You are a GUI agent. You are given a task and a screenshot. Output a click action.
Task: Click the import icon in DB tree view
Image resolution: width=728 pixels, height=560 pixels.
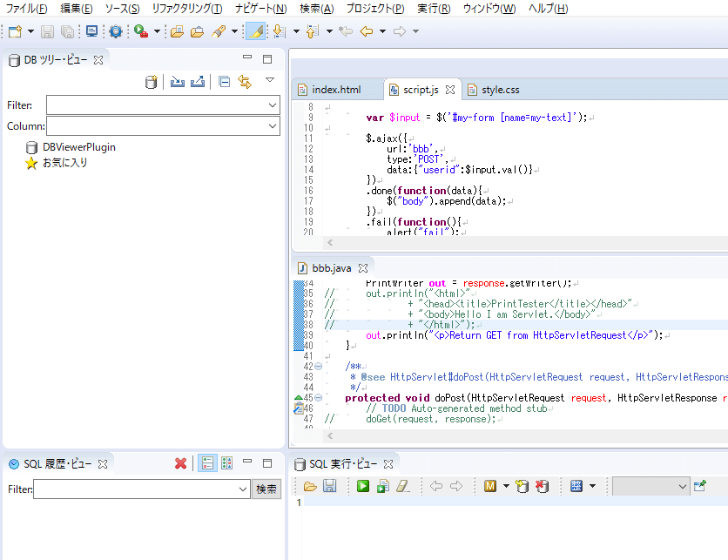[x=178, y=82]
